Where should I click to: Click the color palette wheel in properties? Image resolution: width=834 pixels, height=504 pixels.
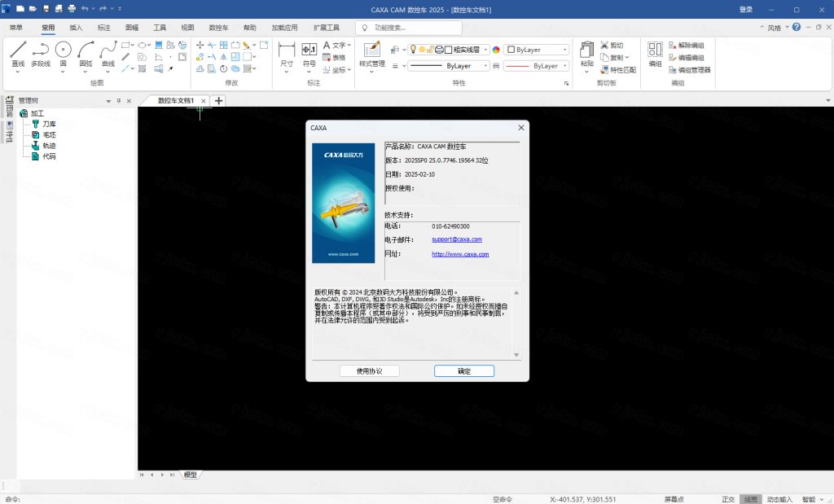[495, 50]
